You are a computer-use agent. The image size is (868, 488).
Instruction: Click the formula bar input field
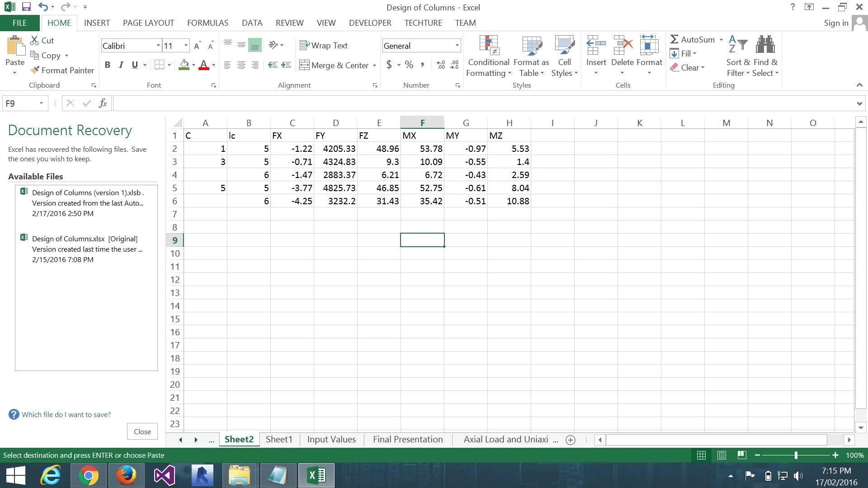477,103
